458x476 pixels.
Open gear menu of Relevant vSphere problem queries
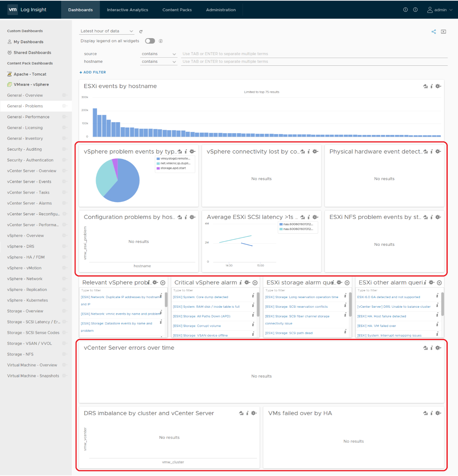coord(155,282)
